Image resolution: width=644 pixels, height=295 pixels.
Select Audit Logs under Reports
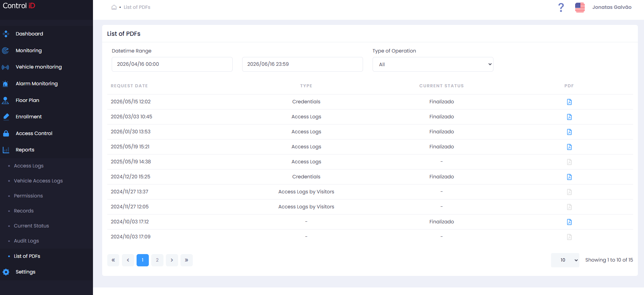26,241
